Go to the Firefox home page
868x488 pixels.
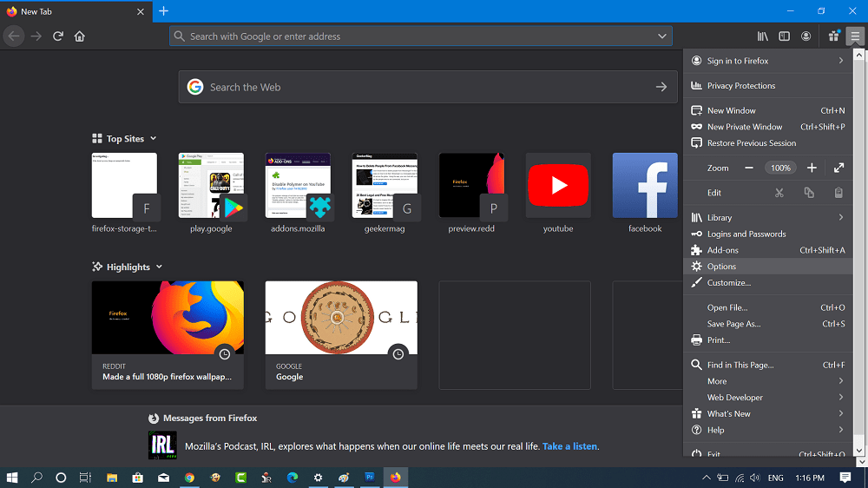coord(80,36)
